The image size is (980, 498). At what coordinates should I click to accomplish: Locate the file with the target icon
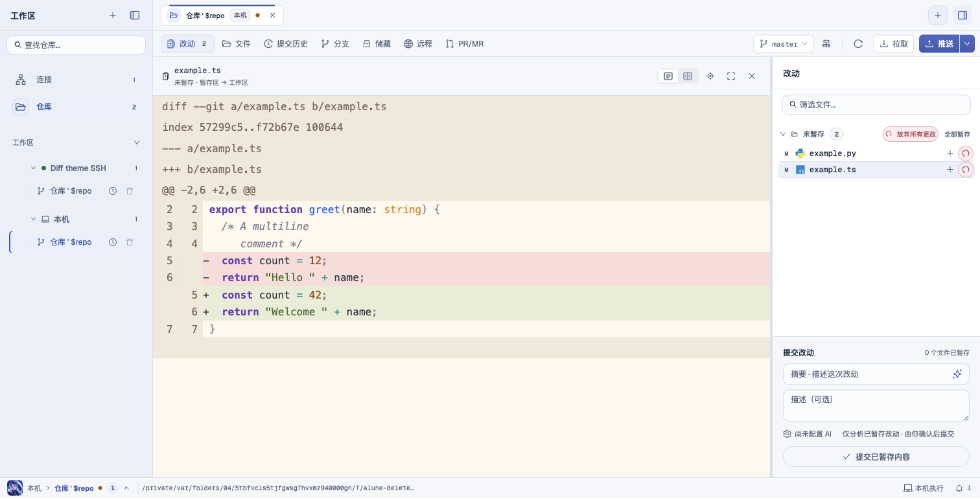(710, 76)
